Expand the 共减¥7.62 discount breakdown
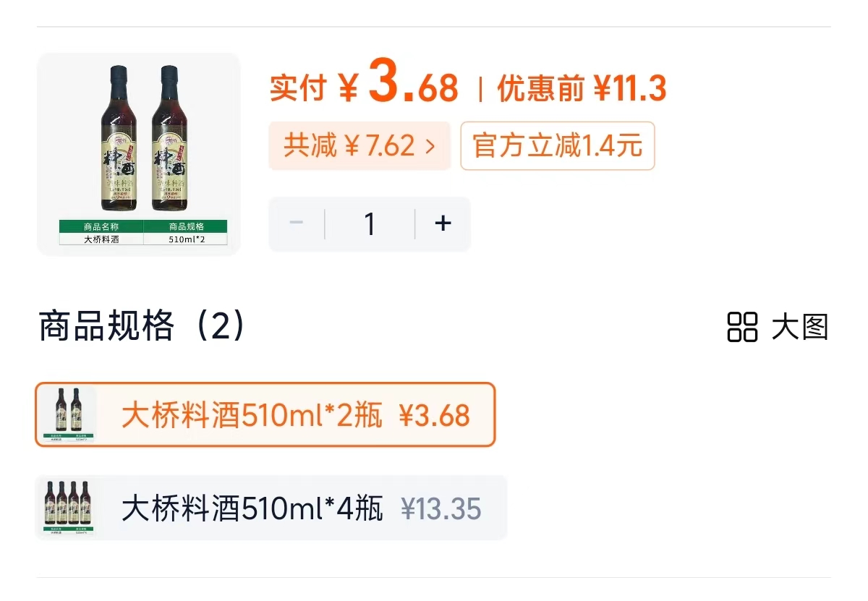Image resolution: width=868 pixels, height=601 pixels. [359, 145]
